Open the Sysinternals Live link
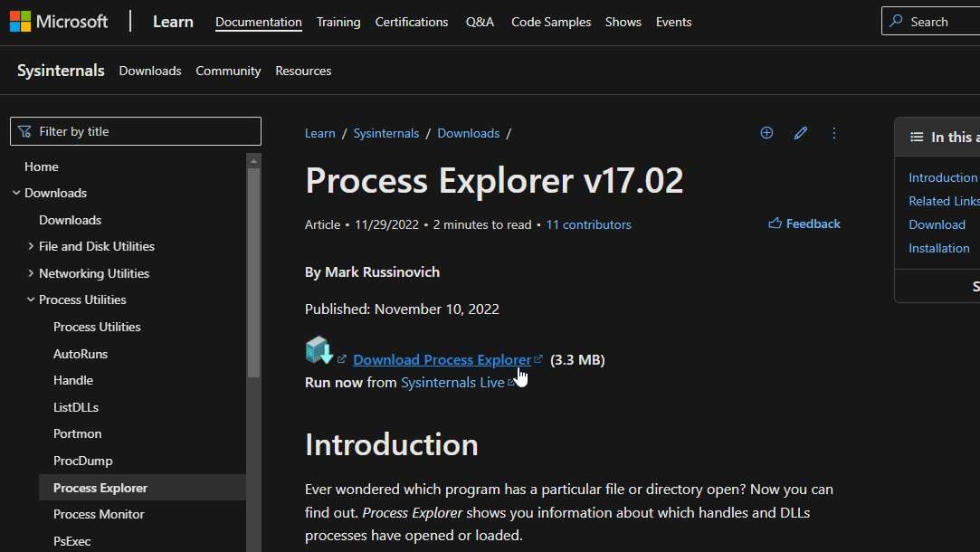Viewport: 980px width, 552px height. (x=452, y=382)
